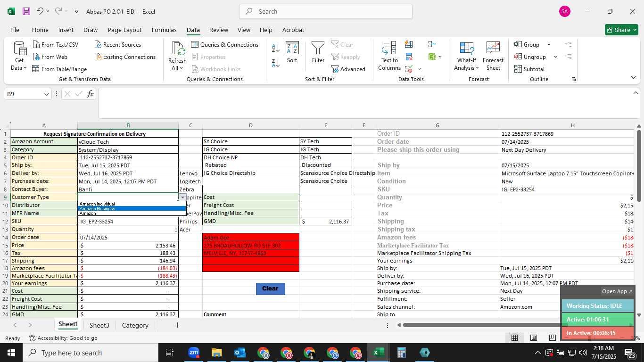Viewport: 644px width, 362px height.
Task: Sort Z to A descending
Action: [276, 63]
